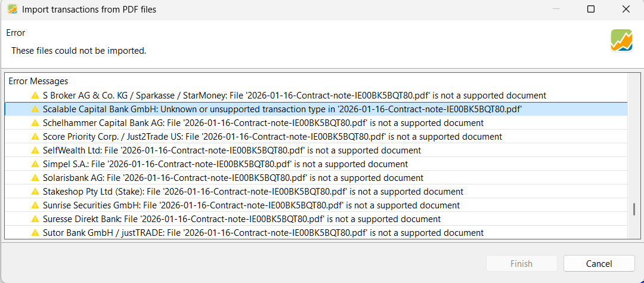Click the Finish button
Image resolution: width=644 pixels, height=283 pixels.
(x=522, y=263)
